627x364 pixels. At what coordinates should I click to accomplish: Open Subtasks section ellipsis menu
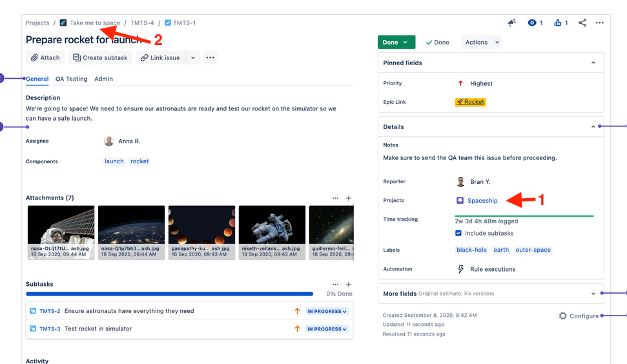point(335,285)
